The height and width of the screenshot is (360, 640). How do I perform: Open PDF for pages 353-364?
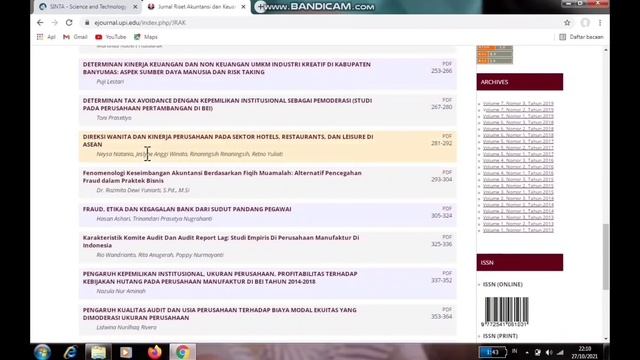[447, 309]
